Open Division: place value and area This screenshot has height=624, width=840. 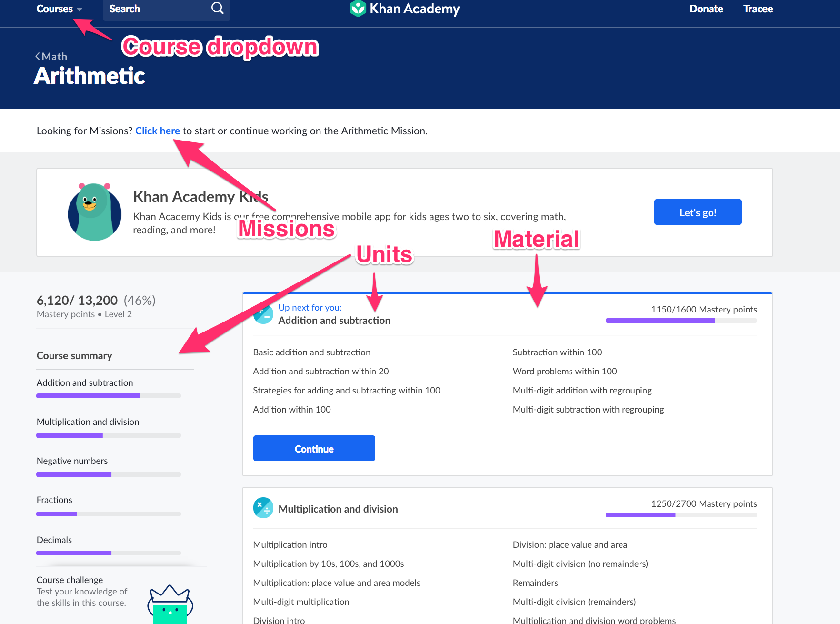point(570,544)
